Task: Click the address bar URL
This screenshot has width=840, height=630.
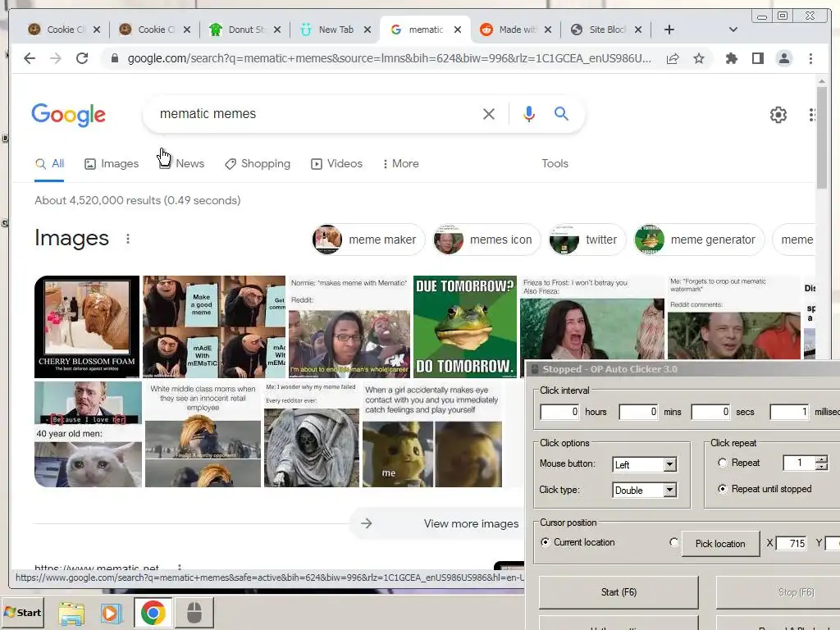Action: (389, 58)
